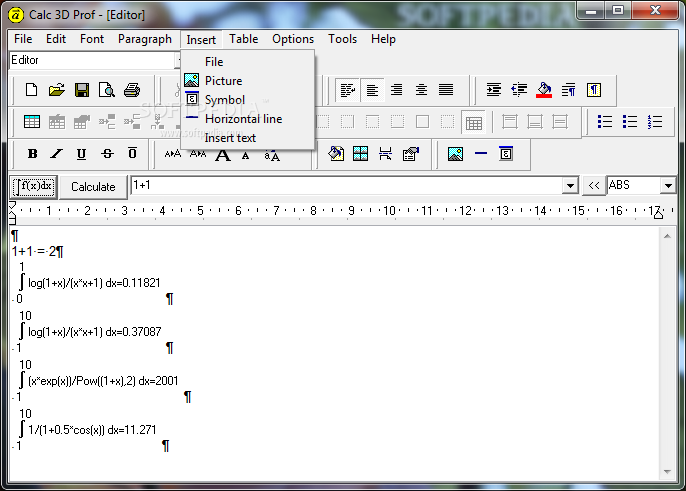The width and height of the screenshot is (686, 491).
Task: Justify the paragraph text
Action: point(446,90)
